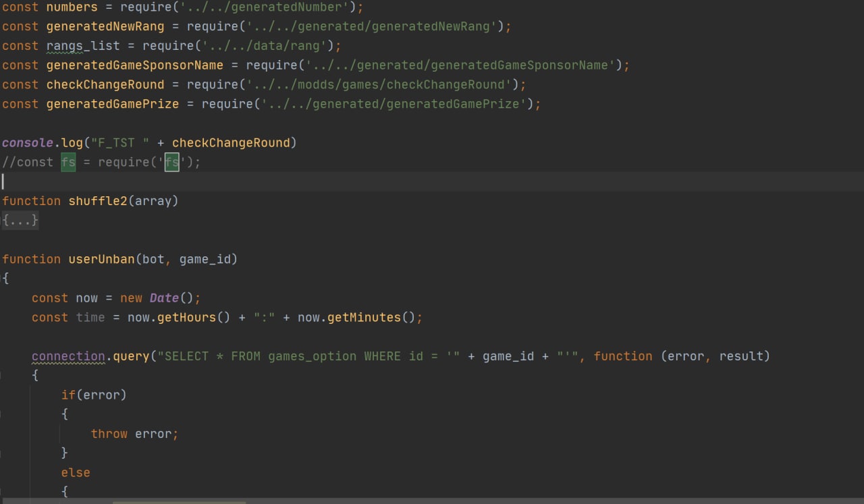Click underlined 'connection' identifier
This screenshot has height=504, width=864.
tap(68, 356)
